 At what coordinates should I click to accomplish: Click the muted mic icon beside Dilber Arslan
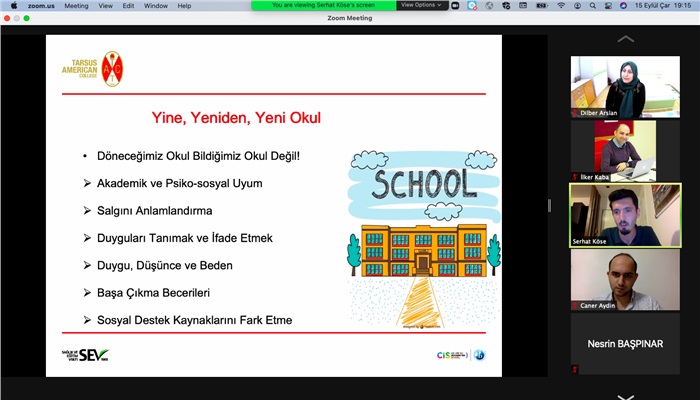575,113
